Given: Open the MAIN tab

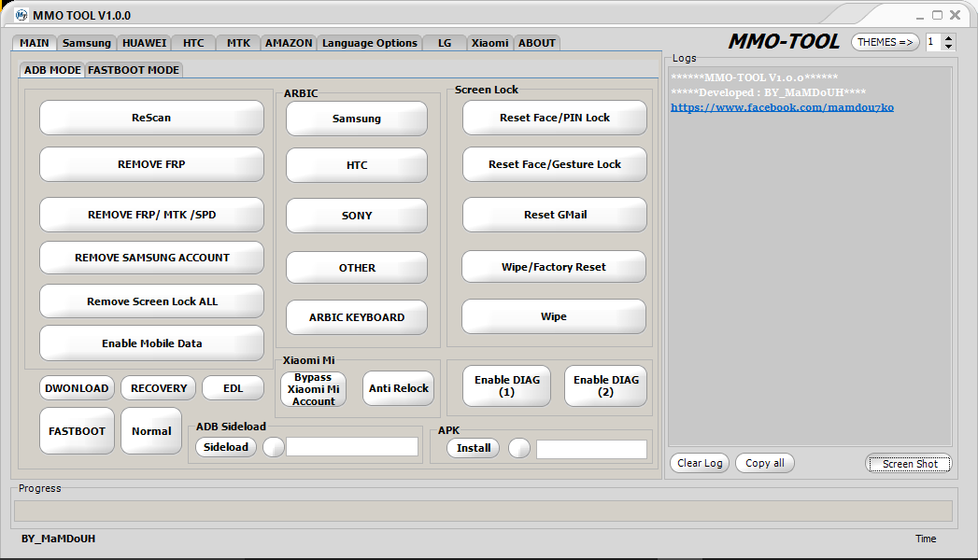Looking at the screenshot, I should click(x=35, y=43).
